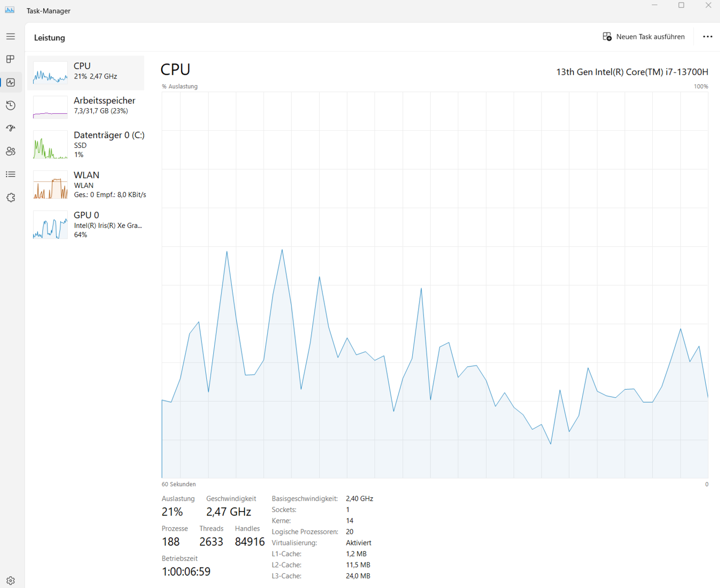Viewport: 720px width, 588px height.
Task: Click the 'Handles' label
Action: click(248, 529)
